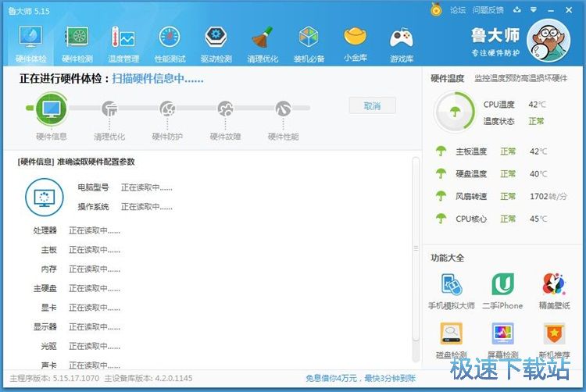The image size is (586, 392).
Task: Click the medal icon in title bar
Action: click(436, 9)
